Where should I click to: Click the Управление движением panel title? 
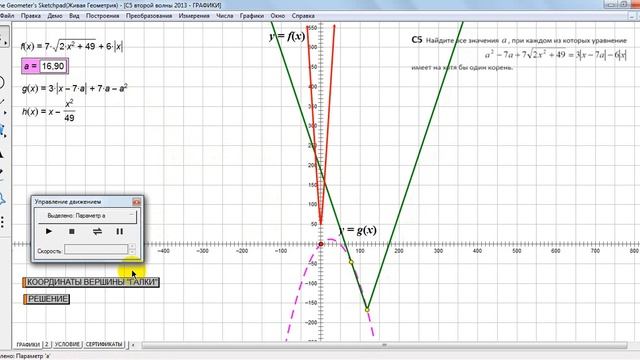pyautogui.click(x=68, y=202)
